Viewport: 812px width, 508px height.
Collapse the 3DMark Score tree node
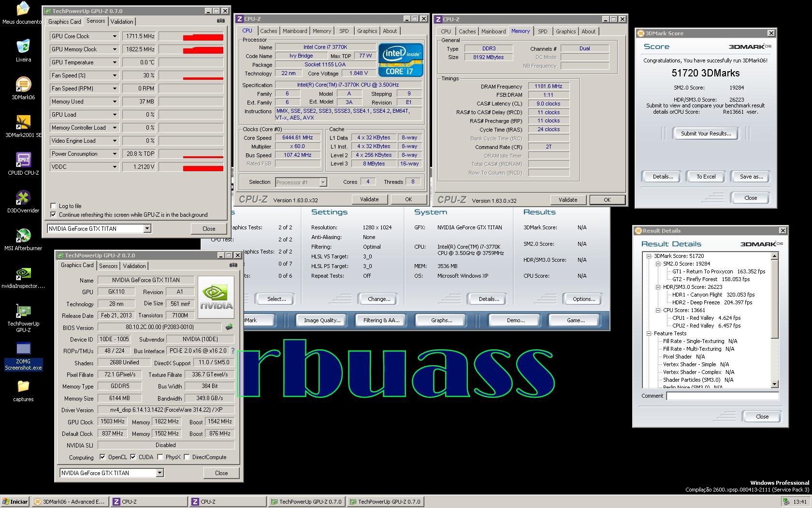(649, 256)
